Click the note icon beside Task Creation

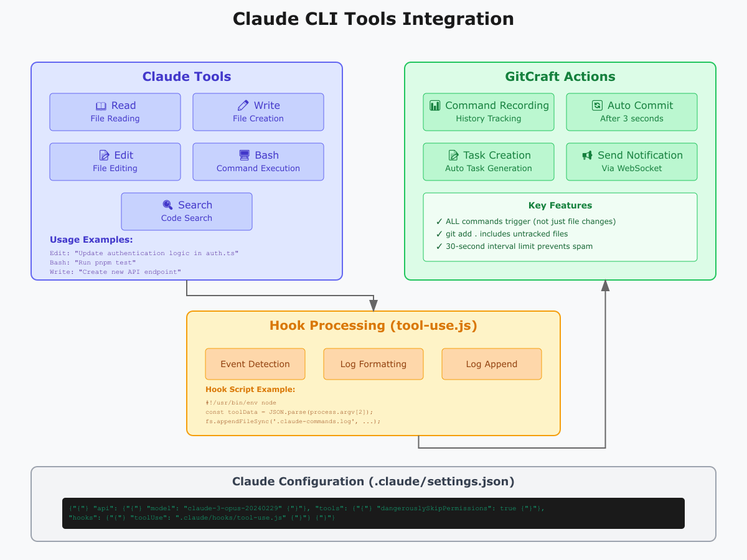453,156
